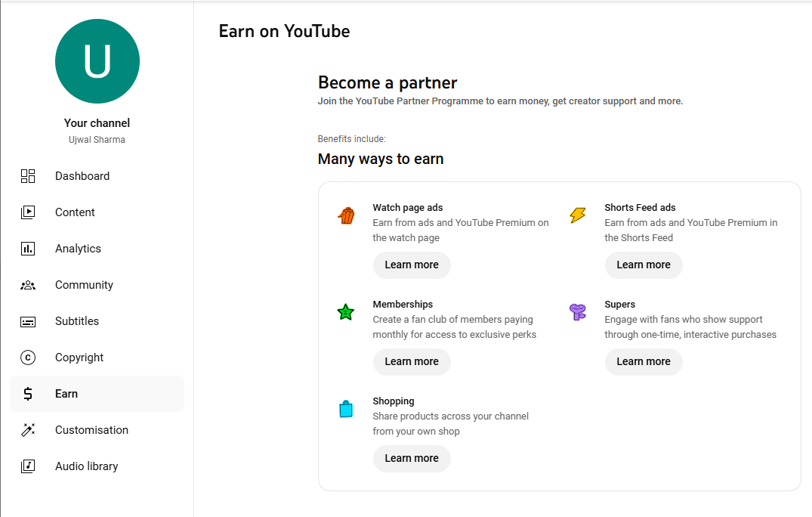Open Content via its sidebar icon

coord(28,212)
